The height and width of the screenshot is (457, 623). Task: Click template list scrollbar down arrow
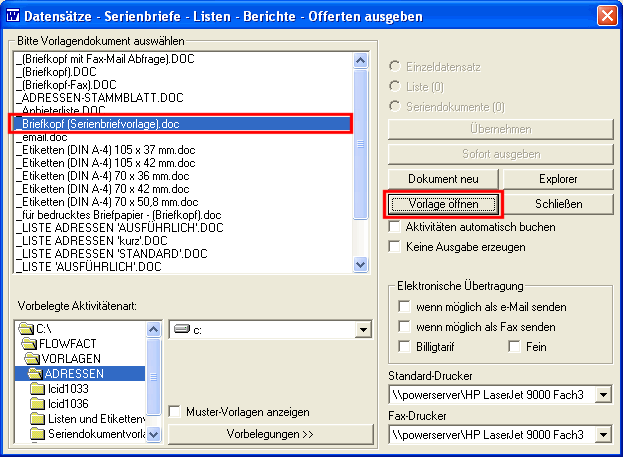click(x=360, y=265)
